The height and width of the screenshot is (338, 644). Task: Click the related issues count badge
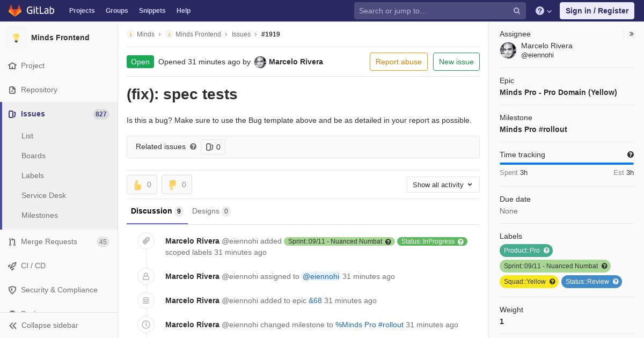(213, 147)
